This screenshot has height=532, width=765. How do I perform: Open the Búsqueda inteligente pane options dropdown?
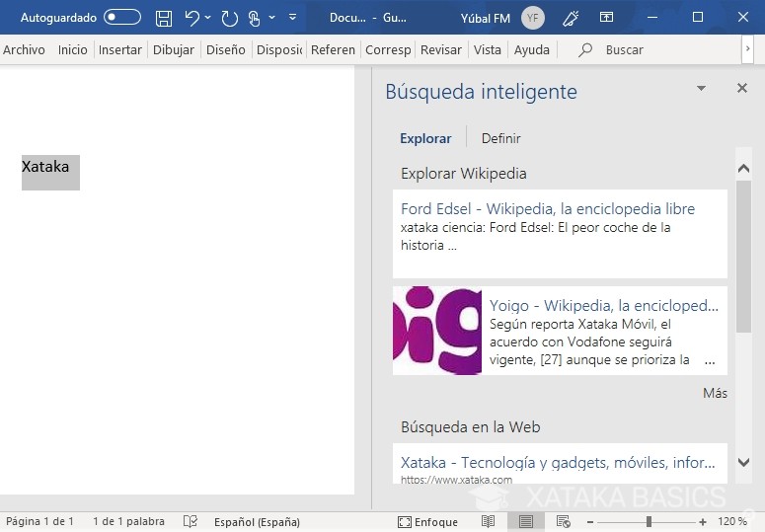(x=701, y=89)
